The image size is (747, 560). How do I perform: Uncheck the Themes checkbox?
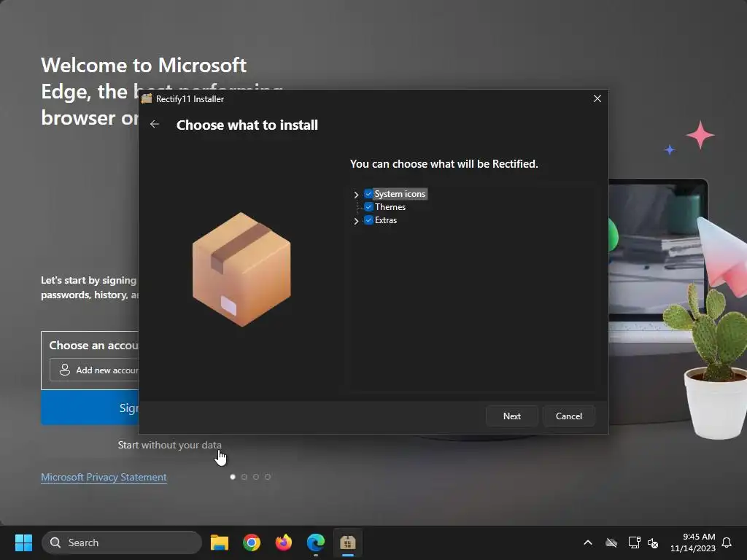click(x=368, y=206)
